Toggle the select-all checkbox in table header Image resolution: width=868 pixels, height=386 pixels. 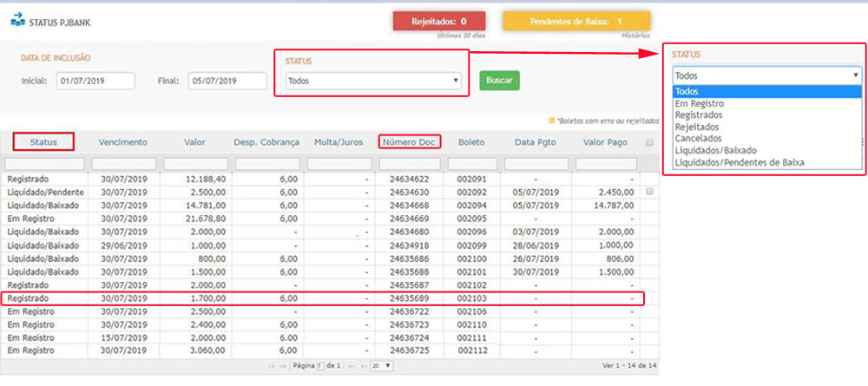pos(649,142)
